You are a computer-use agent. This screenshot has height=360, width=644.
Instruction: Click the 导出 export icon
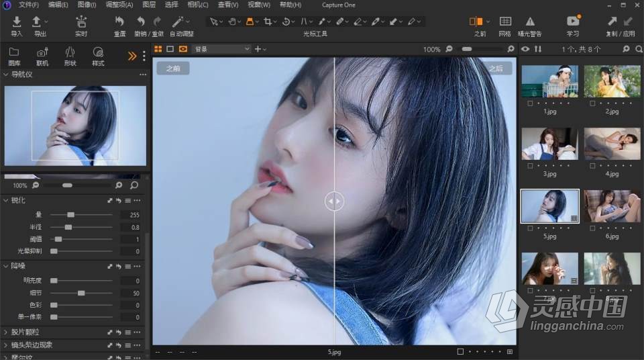click(36, 21)
